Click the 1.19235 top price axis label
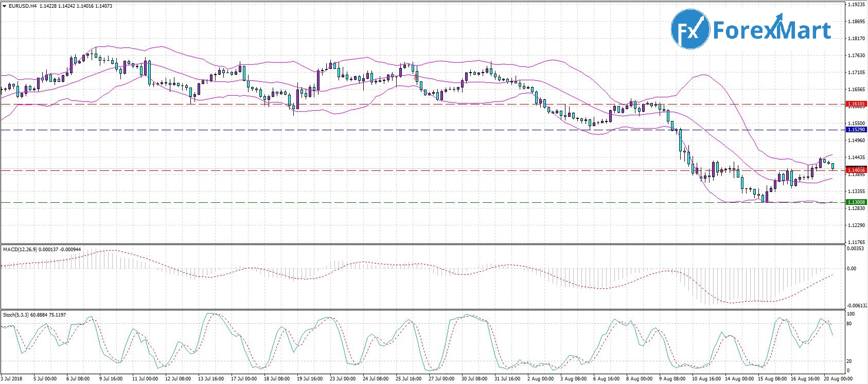The width and height of the screenshot is (868, 384). pyautogui.click(x=855, y=5)
